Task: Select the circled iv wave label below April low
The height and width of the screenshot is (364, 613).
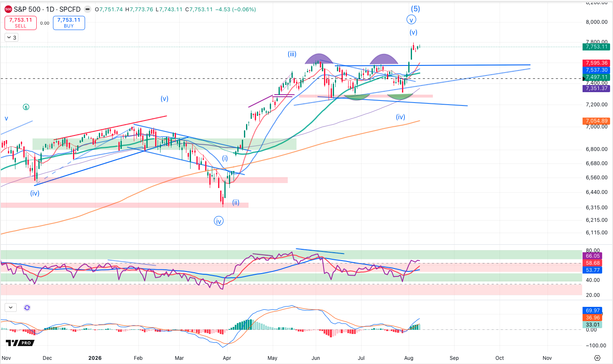Action: click(x=219, y=221)
